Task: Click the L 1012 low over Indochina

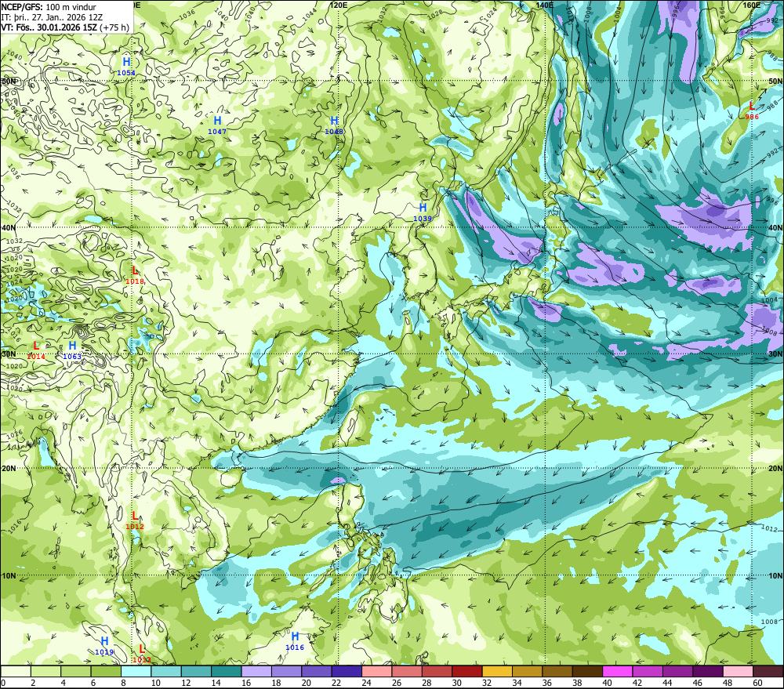Action: (x=135, y=520)
